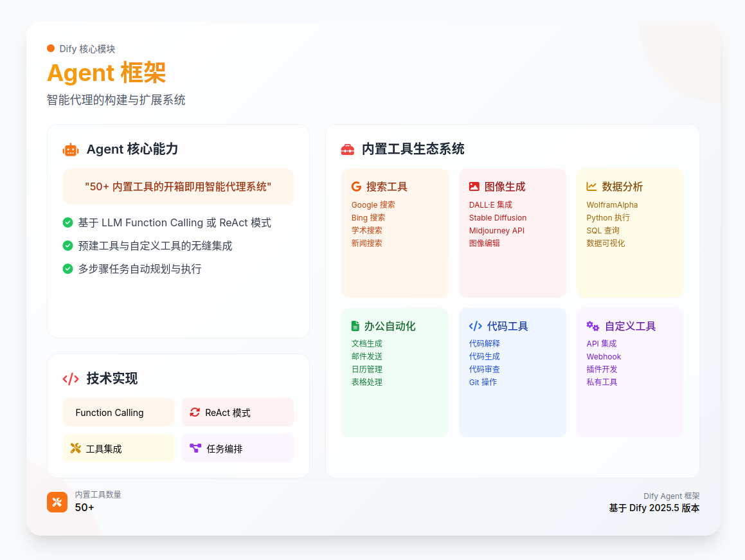Click the Webhook entry
Screen dimensions: 745x560
(604, 357)
